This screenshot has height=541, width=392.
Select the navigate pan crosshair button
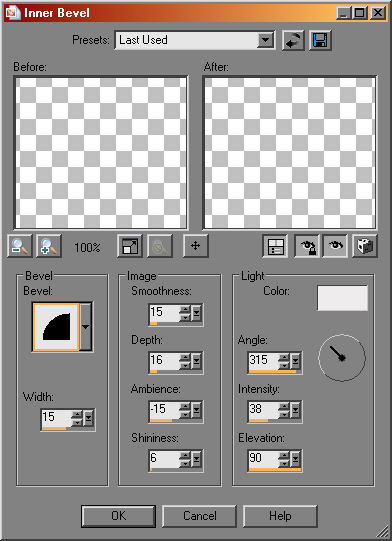pos(195,246)
